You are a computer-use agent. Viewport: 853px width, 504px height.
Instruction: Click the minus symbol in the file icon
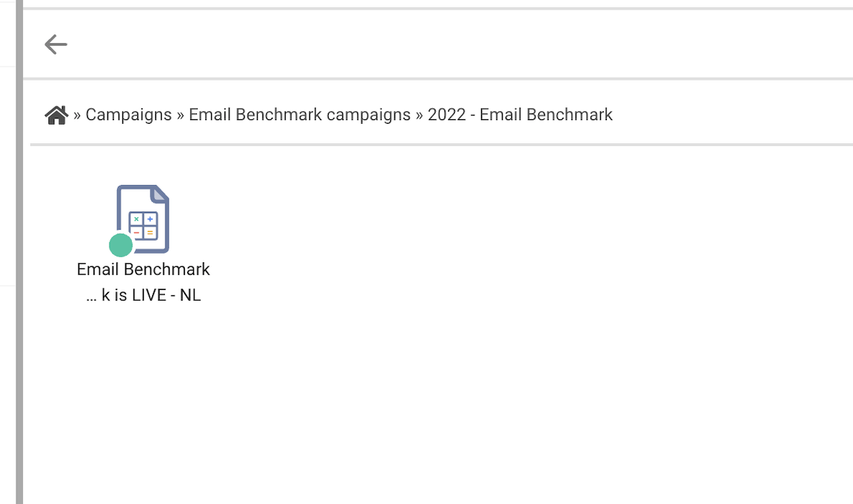[x=136, y=233]
